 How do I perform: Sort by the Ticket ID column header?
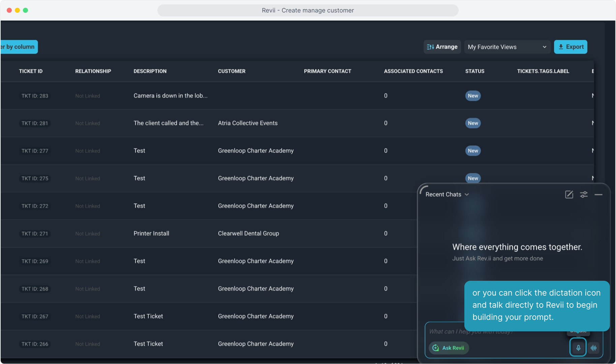click(x=31, y=71)
